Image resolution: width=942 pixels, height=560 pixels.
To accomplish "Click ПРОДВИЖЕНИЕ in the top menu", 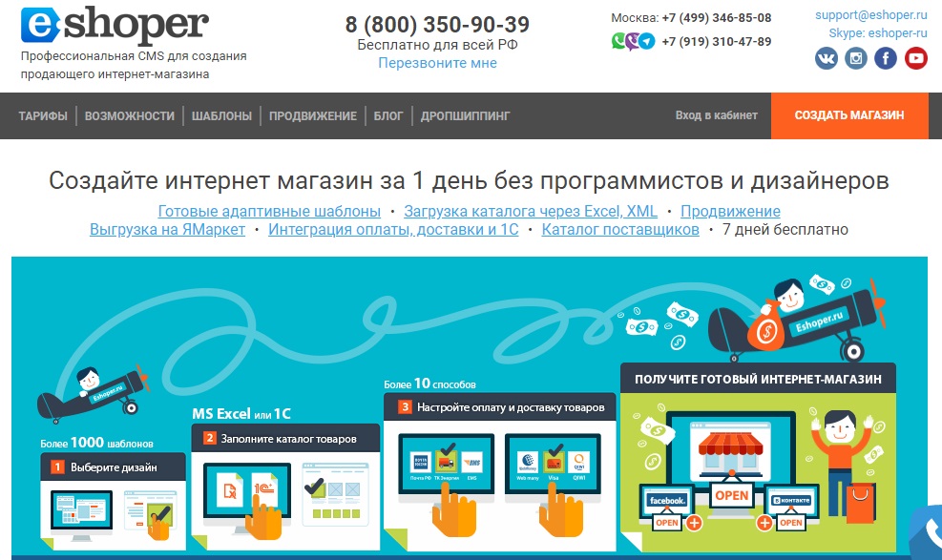I will click(315, 115).
